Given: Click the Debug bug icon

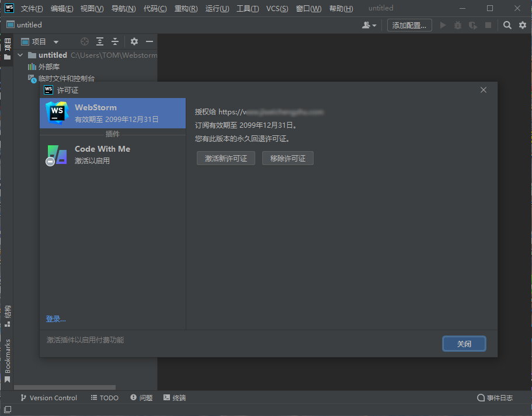Looking at the screenshot, I should (458, 25).
